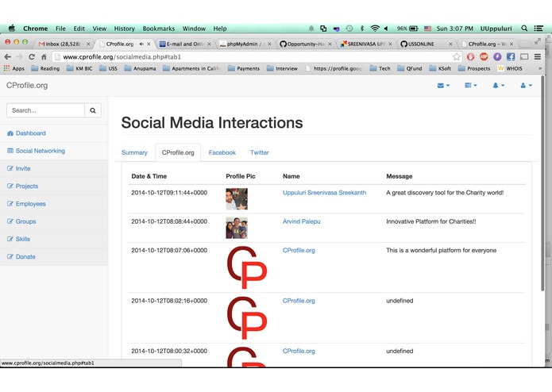Mute the CProfile.org tab's audio icon

(x=141, y=44)
